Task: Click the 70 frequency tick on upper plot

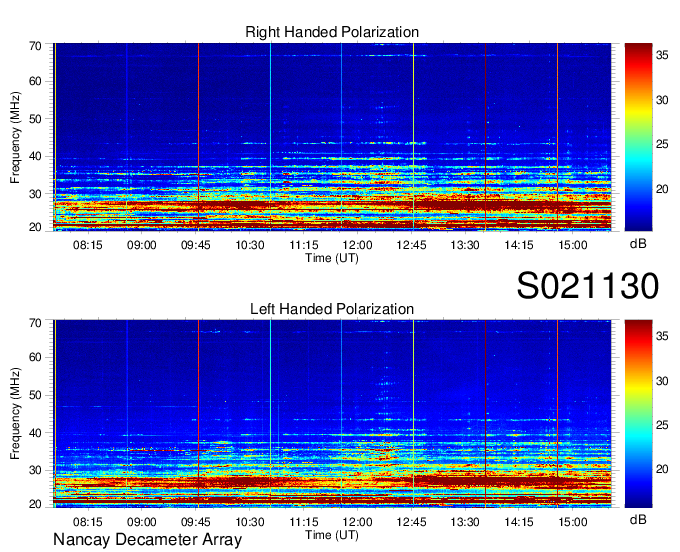Action: click(x=35, y=46)
